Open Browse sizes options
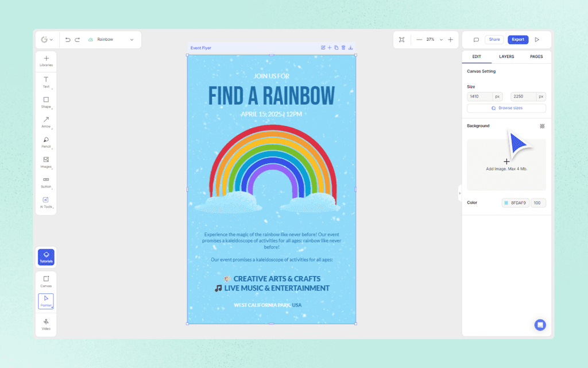 (506, 108)
